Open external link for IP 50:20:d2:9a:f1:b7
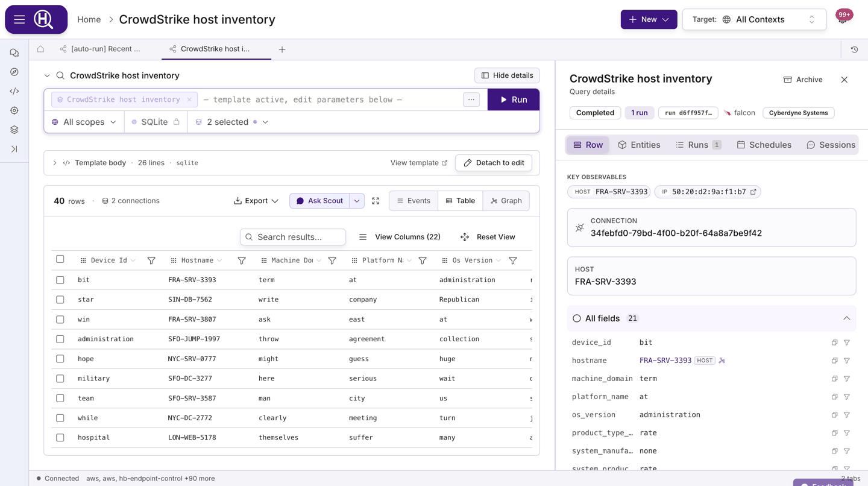 click(753, 192)
